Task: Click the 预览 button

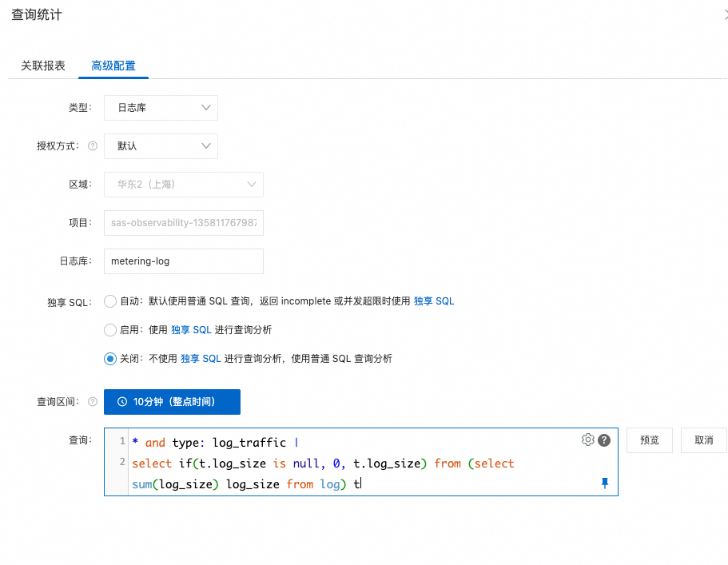Action: coord(650,440)
